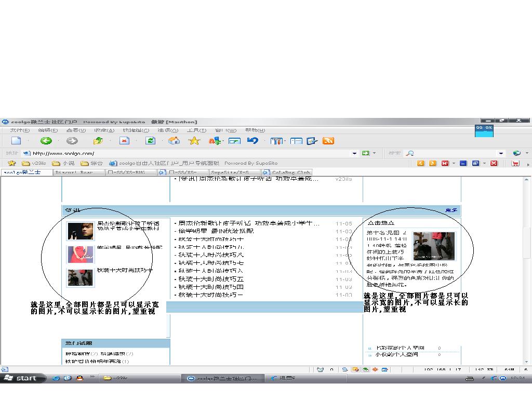This screenshot has width=532, height=399.
Task: Open the 秋装十大时尚技巧四 article link
Action: click(211, 287)
